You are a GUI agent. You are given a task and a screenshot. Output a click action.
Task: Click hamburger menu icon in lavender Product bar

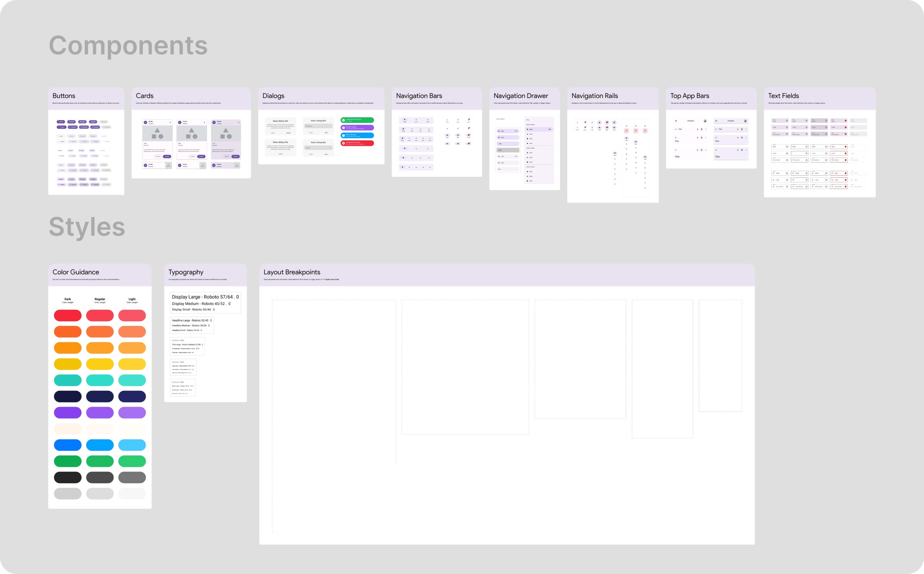pos(716,121)
